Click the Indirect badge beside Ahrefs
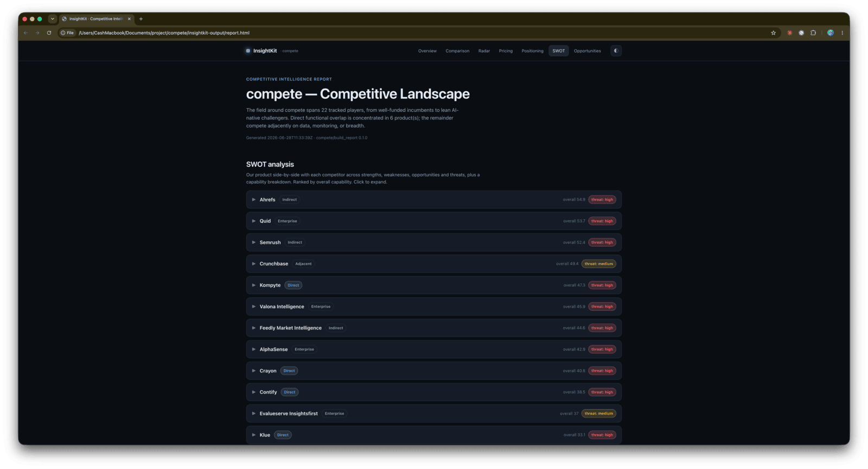868x469 pixels. 290,200
